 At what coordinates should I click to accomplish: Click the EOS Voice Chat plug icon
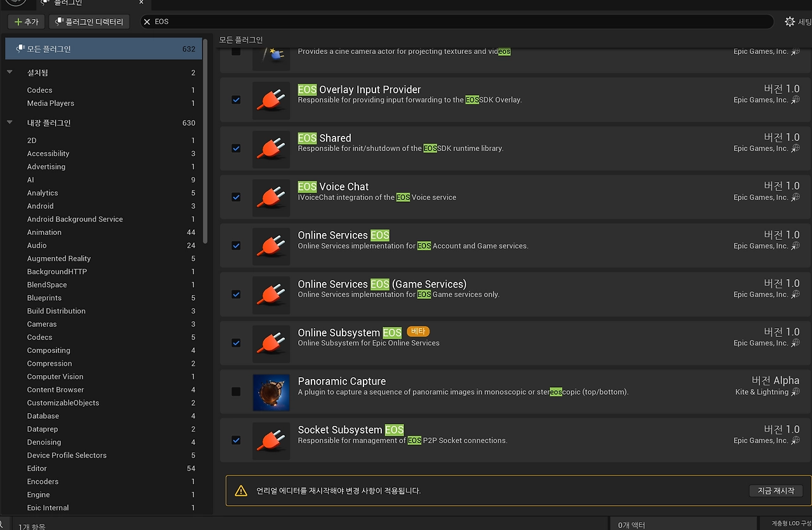[271, 198]
